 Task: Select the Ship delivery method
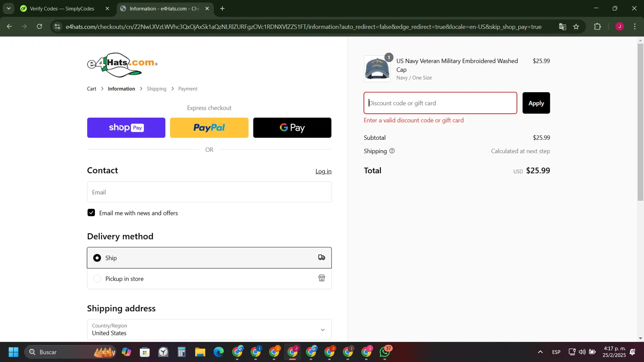(209, 258)
